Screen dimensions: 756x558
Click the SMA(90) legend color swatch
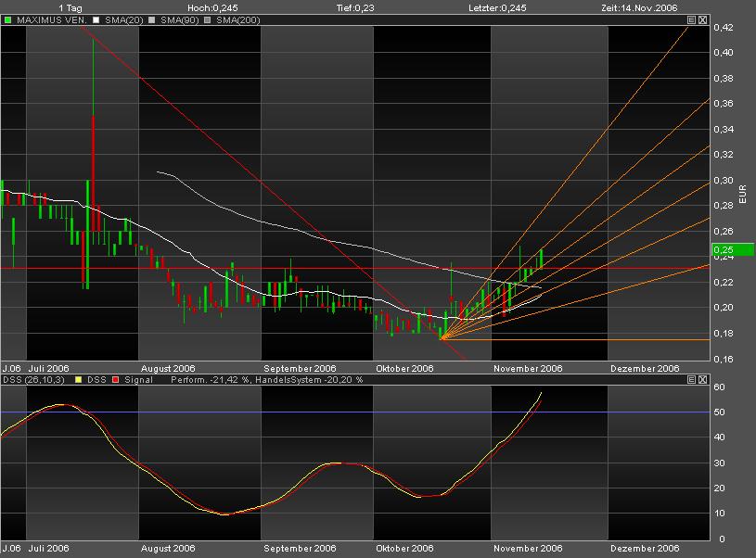(x=152, y=20)
